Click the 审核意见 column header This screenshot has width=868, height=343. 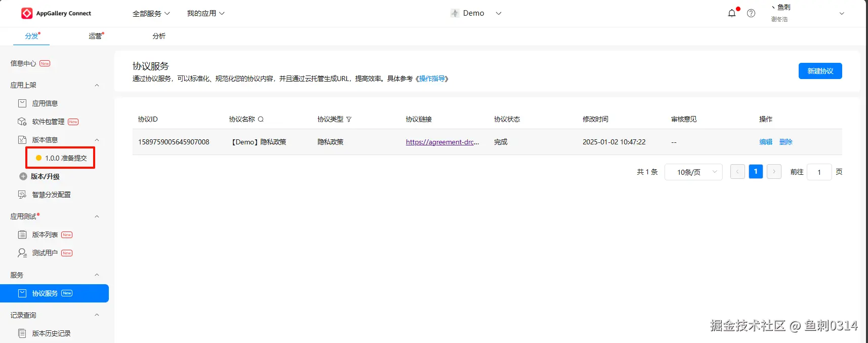tap(684, 119)
